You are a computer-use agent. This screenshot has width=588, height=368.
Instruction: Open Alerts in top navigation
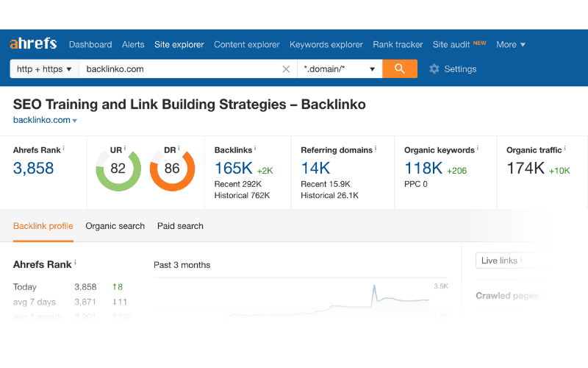[x=133, y=45]
